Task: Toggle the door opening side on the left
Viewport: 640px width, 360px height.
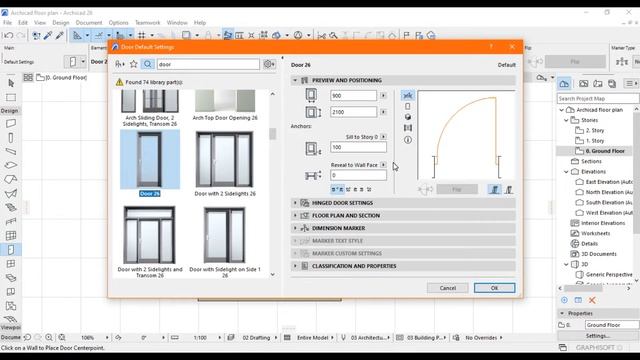Action: pyautogui.click(x=494, y=189)
